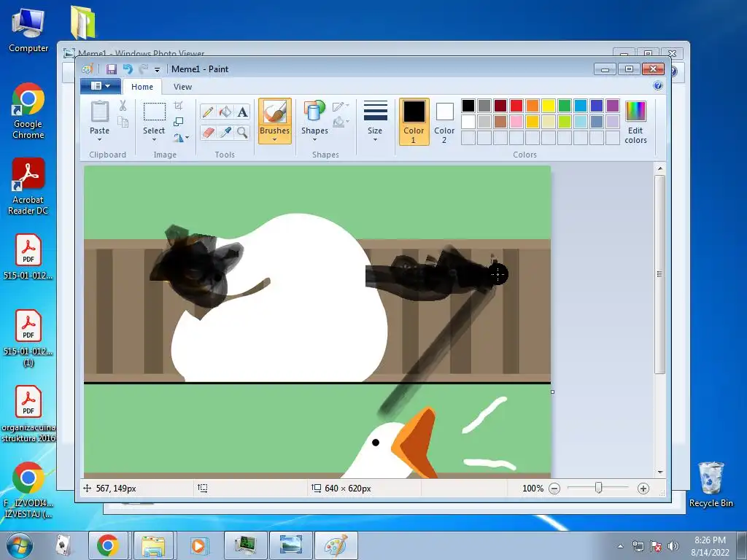Image resolution: width=747 pixels, height=560 pixels.
Task: Click the Brushes tool button
Action: pos(275,121)
